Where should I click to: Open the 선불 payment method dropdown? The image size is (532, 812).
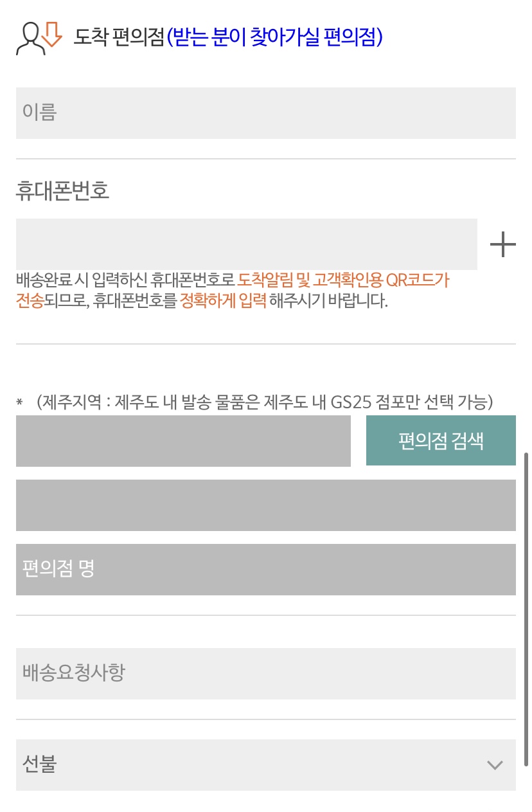(x=266, y=765)
